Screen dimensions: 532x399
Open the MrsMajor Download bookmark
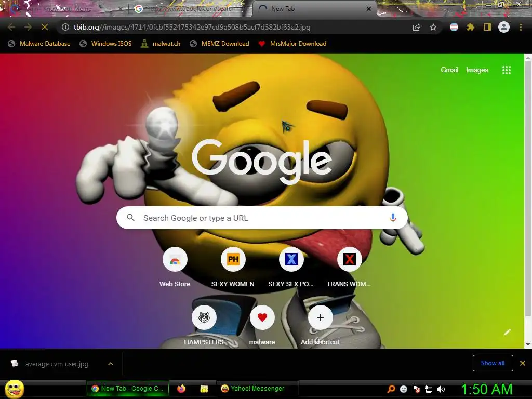point(292,44)
